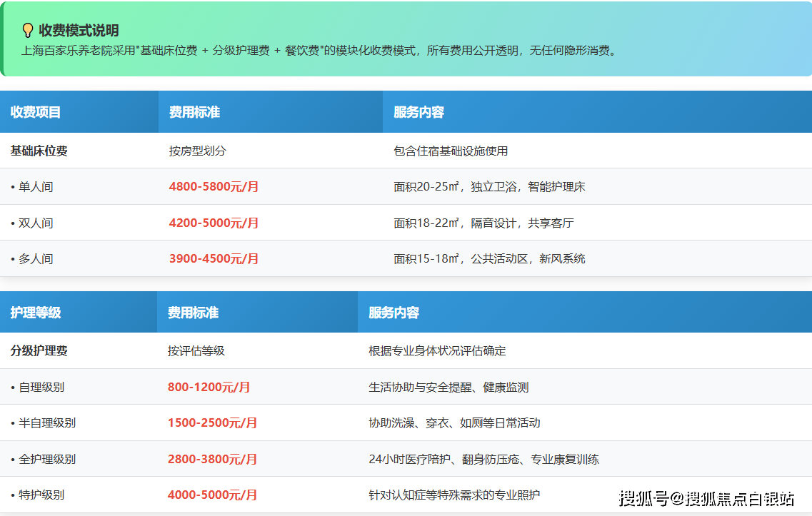812x516 pixels.
Task: Select the 4800-5800元/月 price
Action: coord(214,187)
